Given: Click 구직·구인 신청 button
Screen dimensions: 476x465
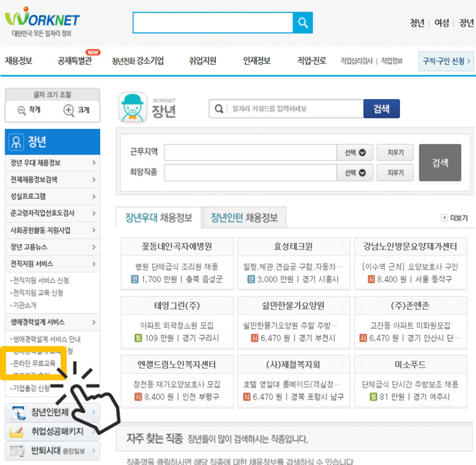Looking at the screenshot, I should [446, 61].
